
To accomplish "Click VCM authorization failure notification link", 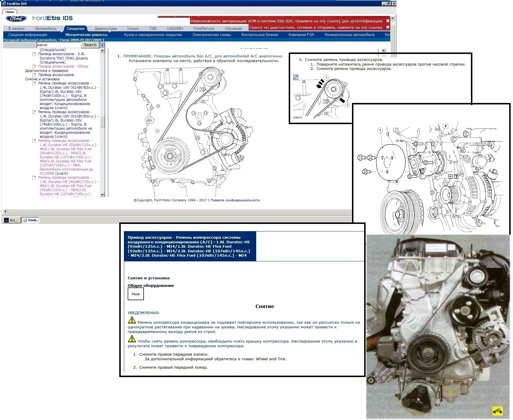I will (287, 21).
